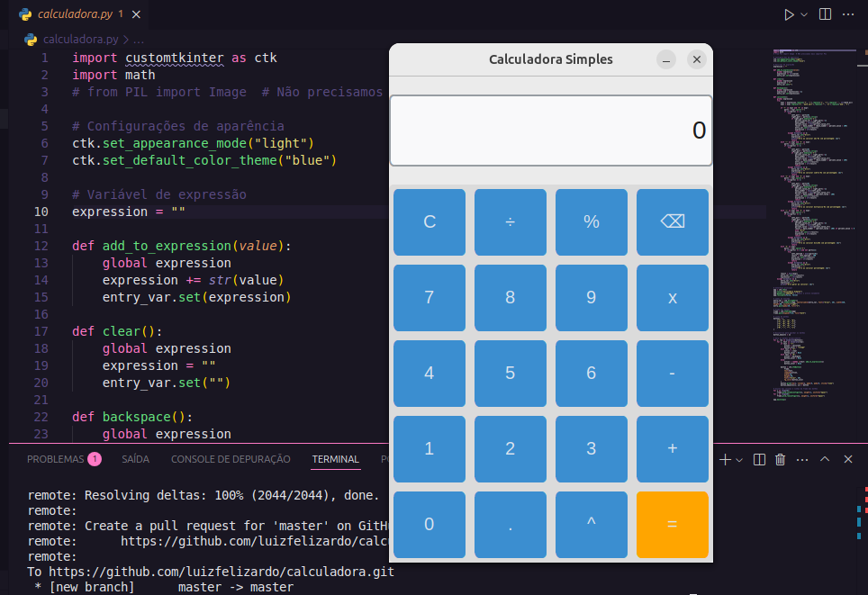
Task: Open the CONSOLE DE DEPURAÇÃO tab
Action: click(231, 459)
